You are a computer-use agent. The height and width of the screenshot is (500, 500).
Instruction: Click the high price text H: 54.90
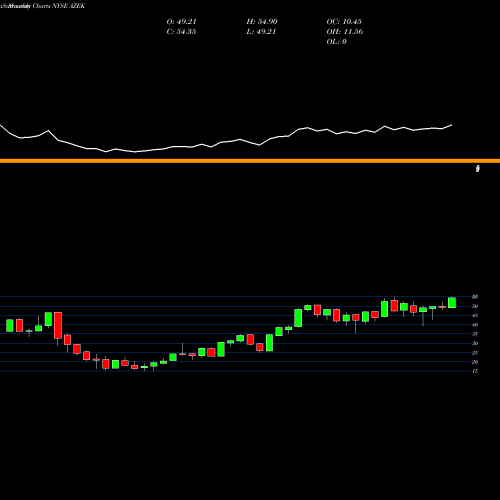(x=262, y=22)
